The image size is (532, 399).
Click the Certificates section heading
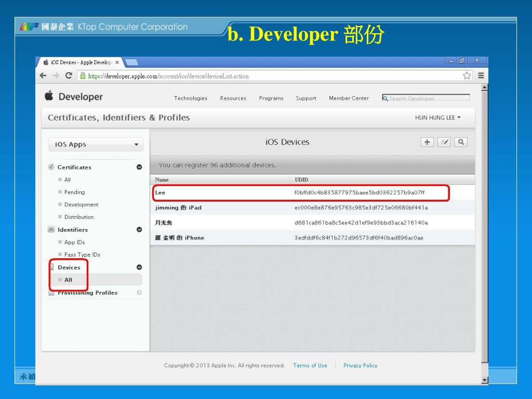[74, 167]
